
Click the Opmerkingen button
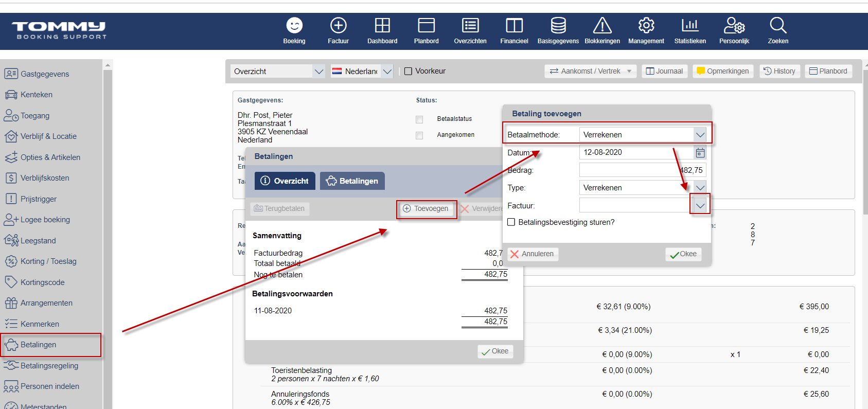pos(723,71)
